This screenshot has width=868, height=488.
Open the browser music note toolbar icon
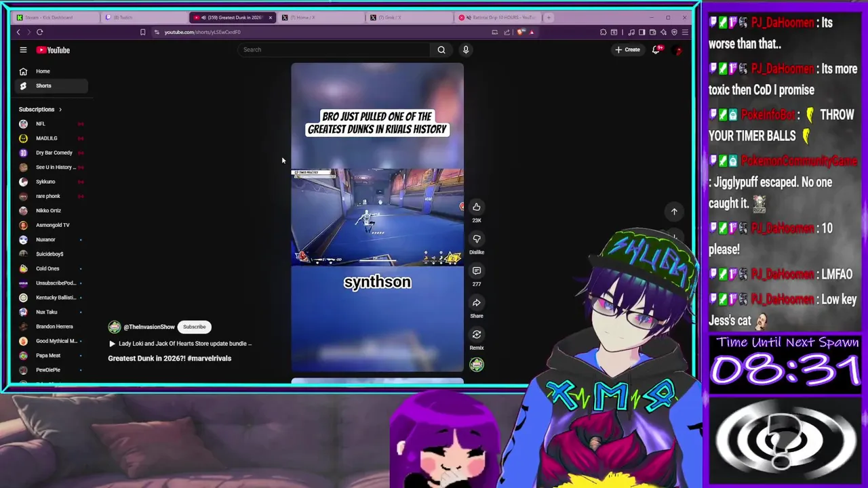[632, 32]
